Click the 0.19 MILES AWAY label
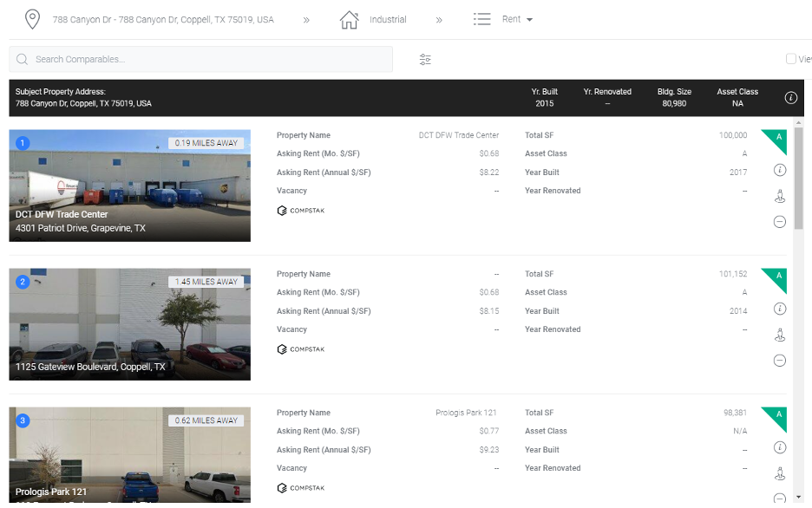This screenshot has width=812, height=508. tap(206, 143)
